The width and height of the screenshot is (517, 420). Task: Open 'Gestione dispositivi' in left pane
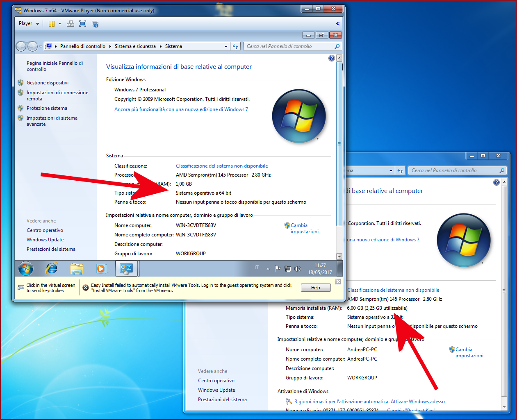(x=48, y=83)
